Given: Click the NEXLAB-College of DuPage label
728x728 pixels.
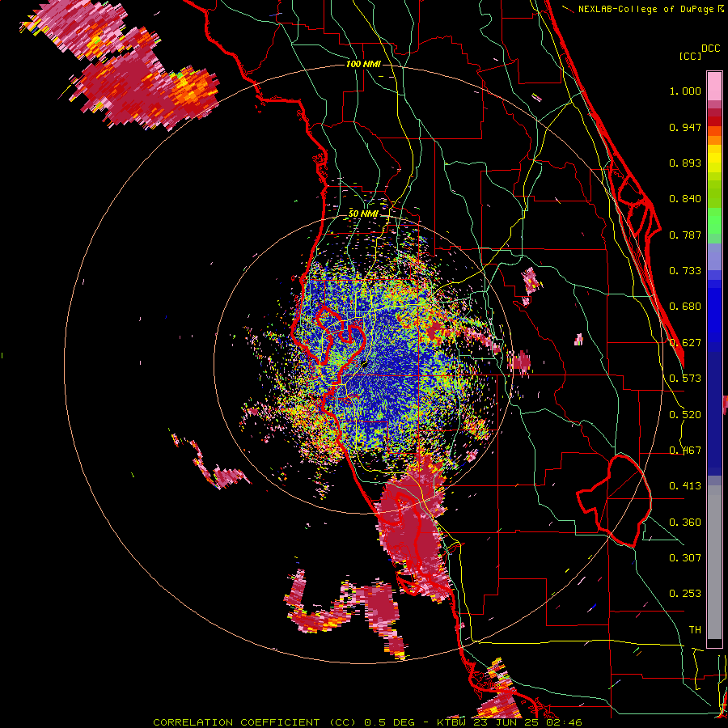Looking at the screenshot, I should (x=645, y=9).
